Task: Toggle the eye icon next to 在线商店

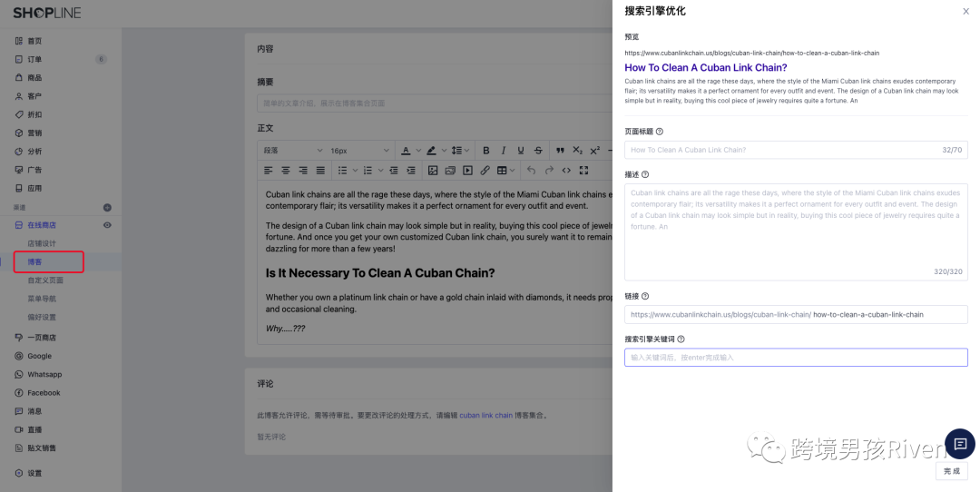Action: coord(107,225)
